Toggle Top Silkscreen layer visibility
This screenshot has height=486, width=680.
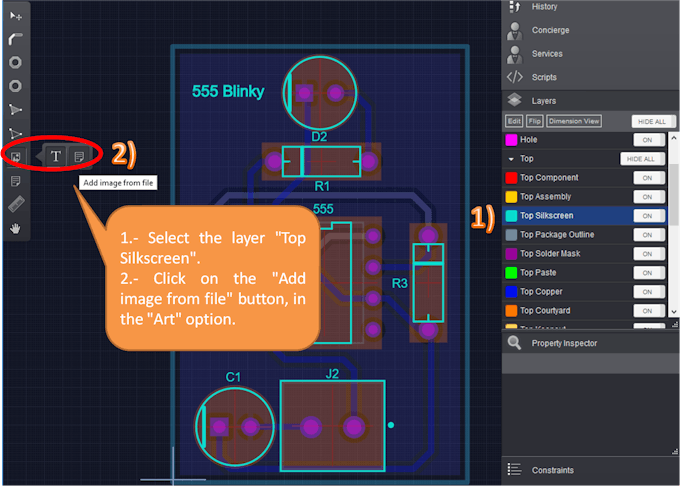648,216
